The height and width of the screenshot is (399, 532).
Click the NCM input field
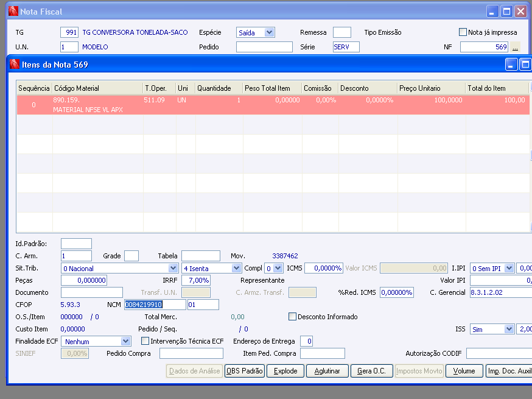pos(155,305)
